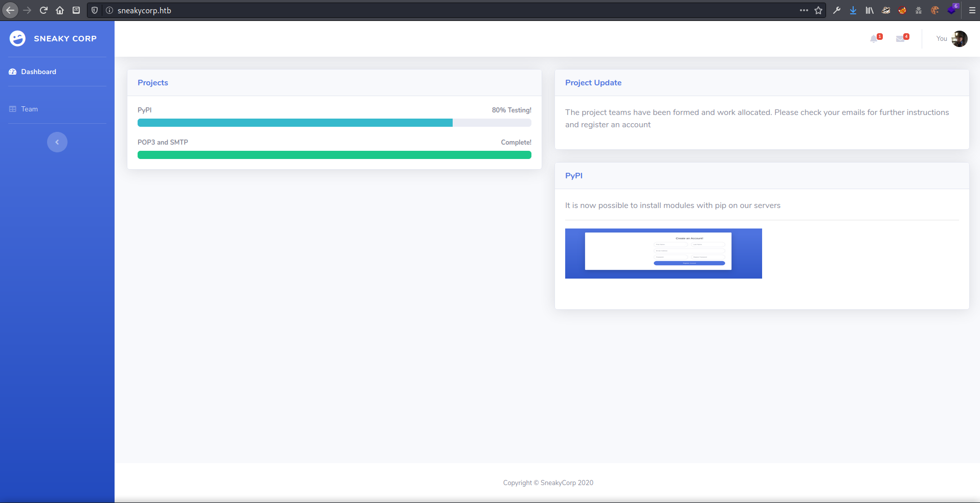Open the envelope messages icon
This screenshot has height=503, width=980.
[901, 39]
